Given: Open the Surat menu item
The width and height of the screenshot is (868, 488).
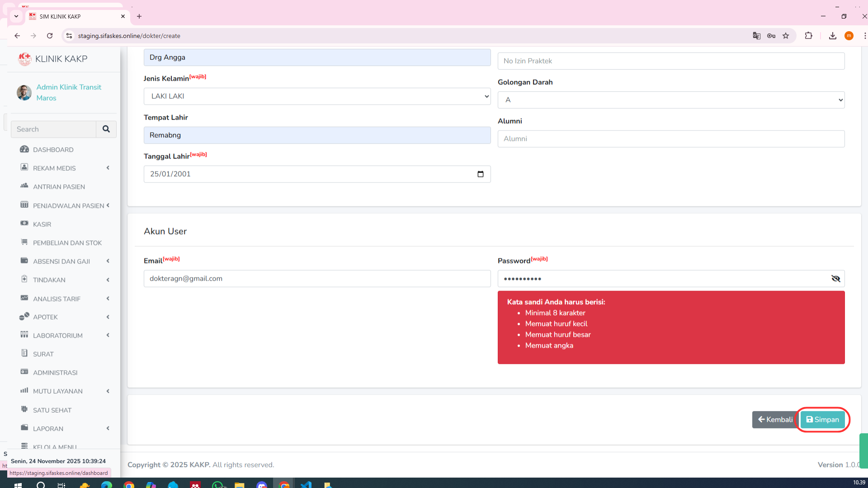Looking at the screenshot, I should 43,354.
